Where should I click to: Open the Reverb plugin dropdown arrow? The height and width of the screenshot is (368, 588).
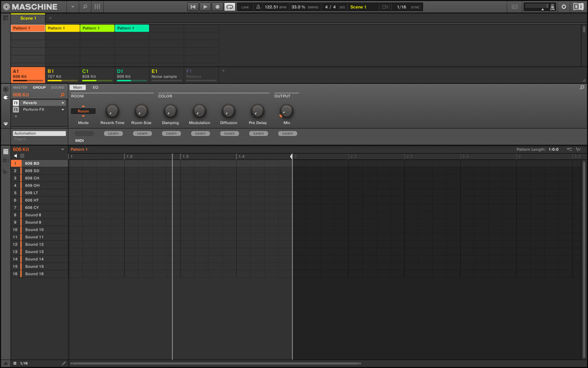[63, 103]
